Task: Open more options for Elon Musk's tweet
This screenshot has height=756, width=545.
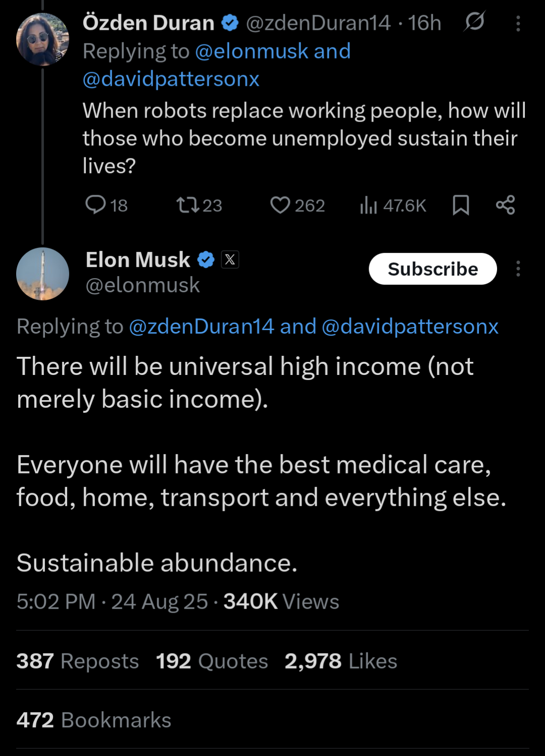Action: tap(518, 268)
